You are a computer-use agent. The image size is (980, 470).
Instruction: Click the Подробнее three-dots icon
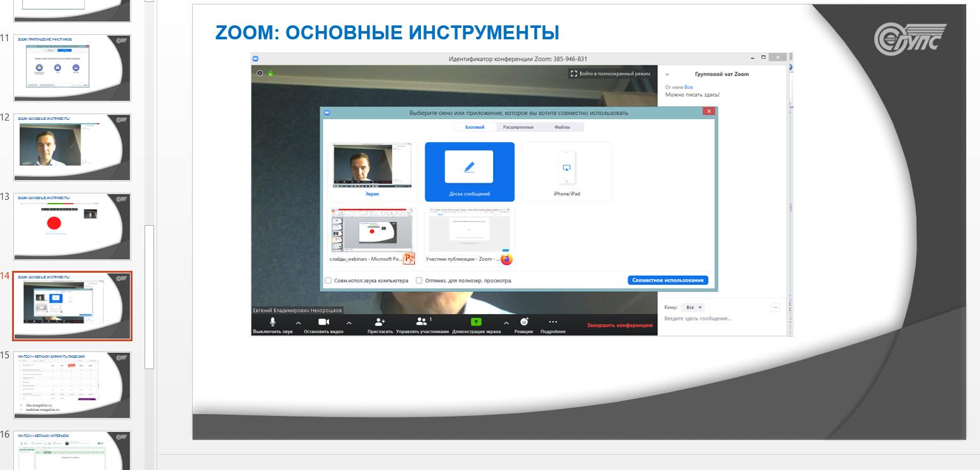[x=553, y=322]
